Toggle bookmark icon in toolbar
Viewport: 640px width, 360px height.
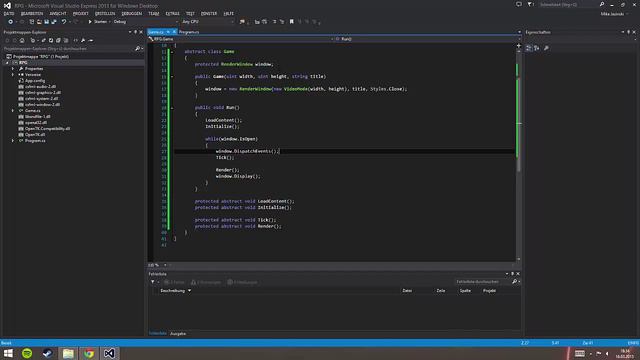pos(291,22)
